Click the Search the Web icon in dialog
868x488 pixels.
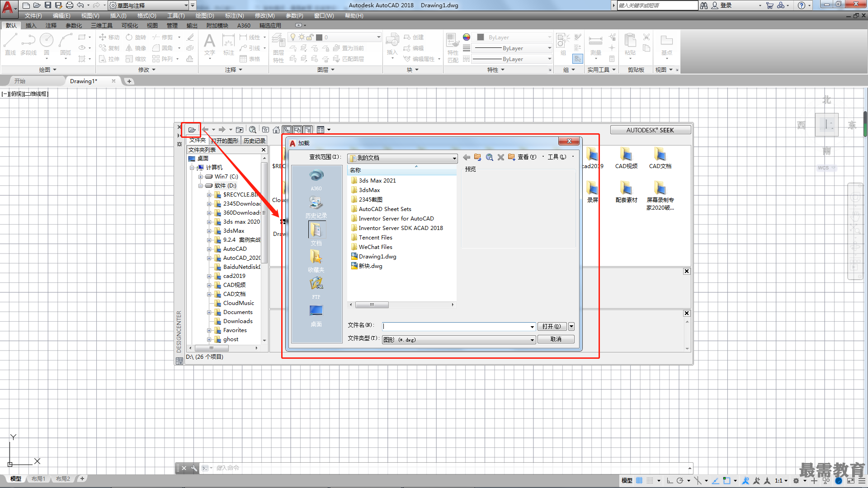coord(489,157)
